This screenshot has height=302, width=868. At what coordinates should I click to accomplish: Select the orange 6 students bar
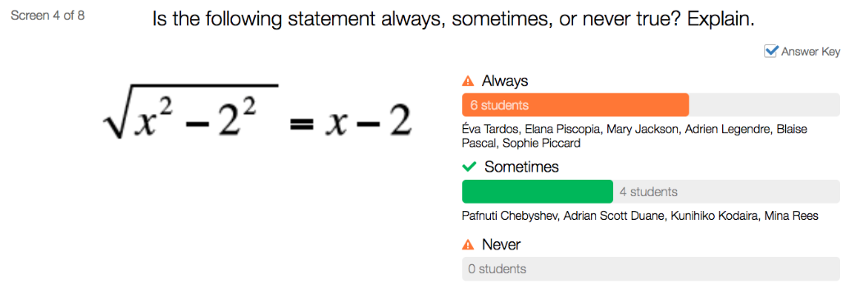tap(575, 105)
